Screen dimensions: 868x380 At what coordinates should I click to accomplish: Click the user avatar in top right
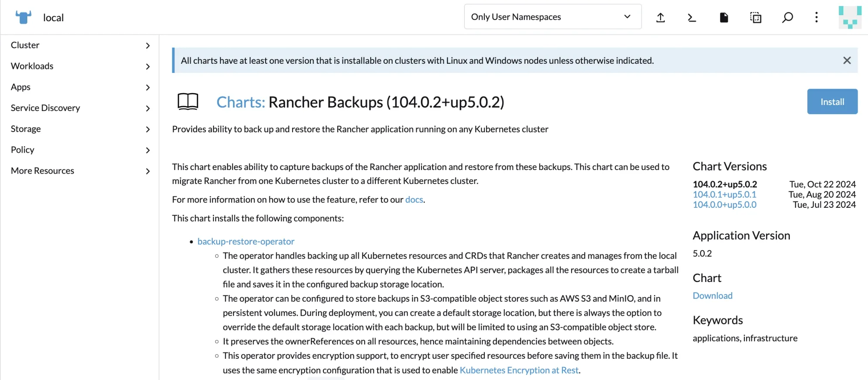click(850, 17)
